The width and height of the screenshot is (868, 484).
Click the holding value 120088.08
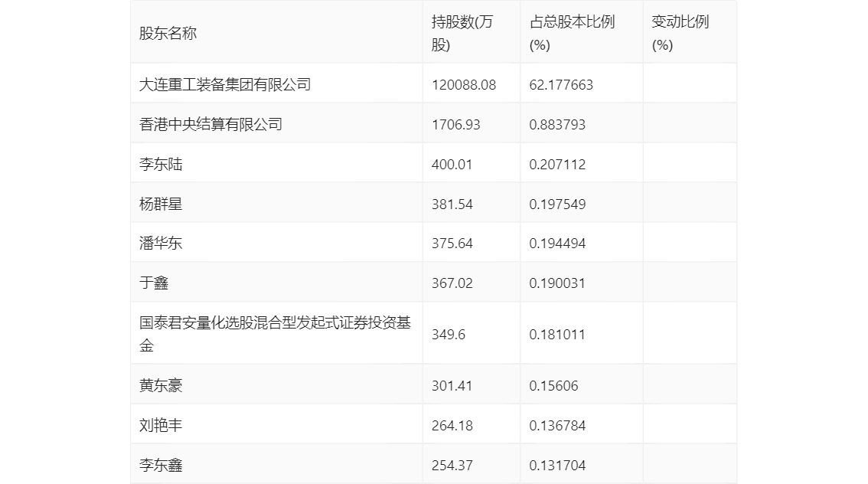click(x=464, y=85)
